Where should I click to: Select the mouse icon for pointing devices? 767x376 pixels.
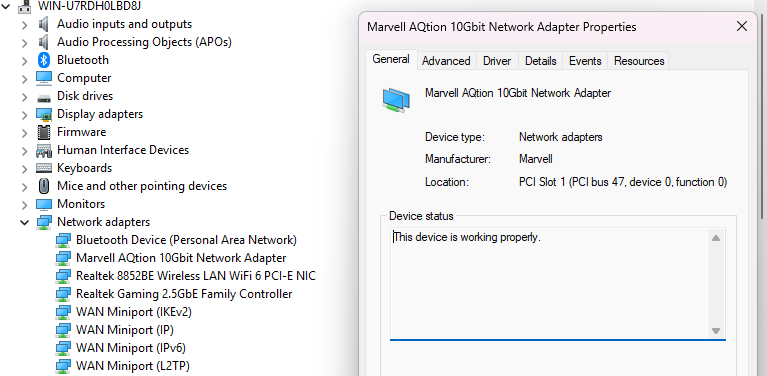pos(44,186)
